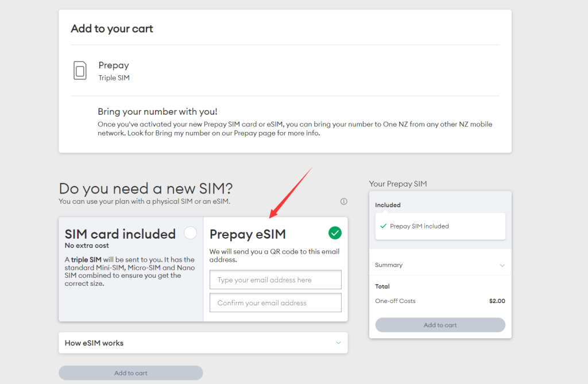Click the green checkmark on Prepay eSIM
Image resolution: width=588 pixels, height=384 pixels.
pyautogui.click(x=335, y=233)
